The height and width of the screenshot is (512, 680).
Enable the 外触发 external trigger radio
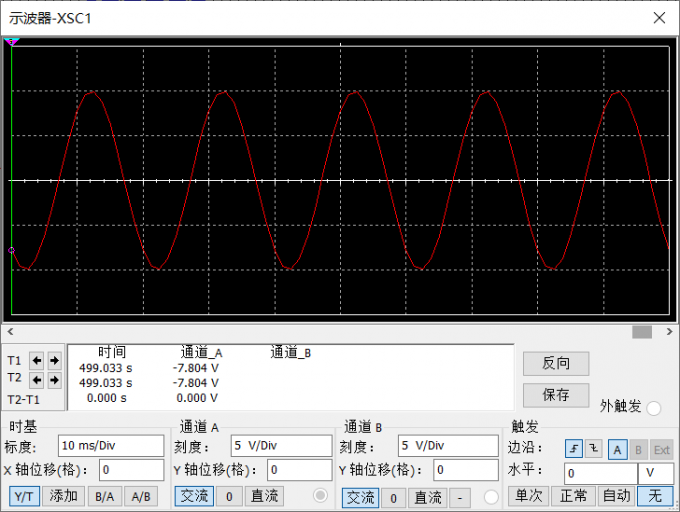[x=653, y=408]
